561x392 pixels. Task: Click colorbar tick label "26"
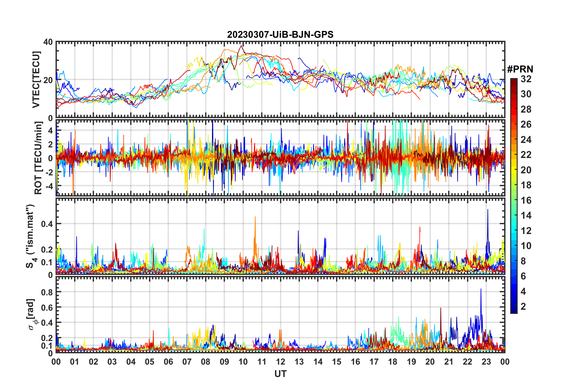[526, 124]
